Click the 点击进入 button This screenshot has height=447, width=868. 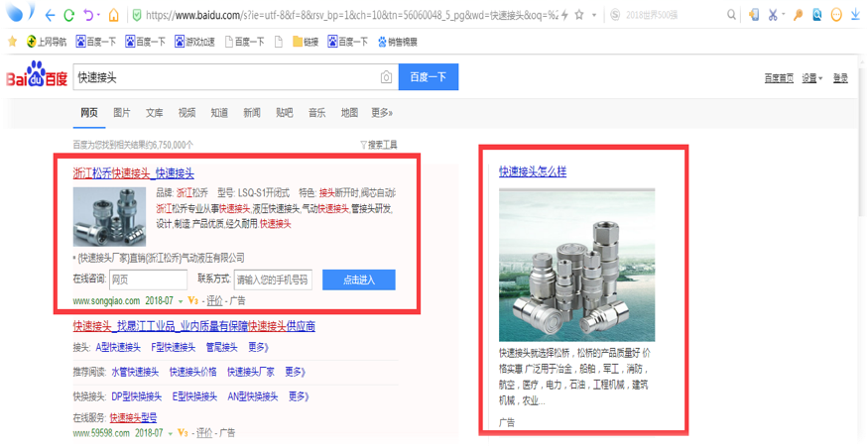[359, 279]
